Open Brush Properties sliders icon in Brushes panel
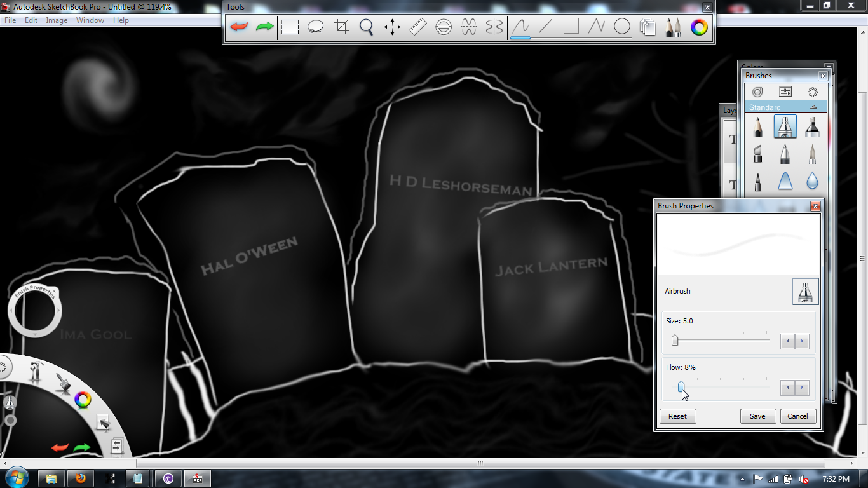This screenshot has height=488, width=868. tap(785, 91)
